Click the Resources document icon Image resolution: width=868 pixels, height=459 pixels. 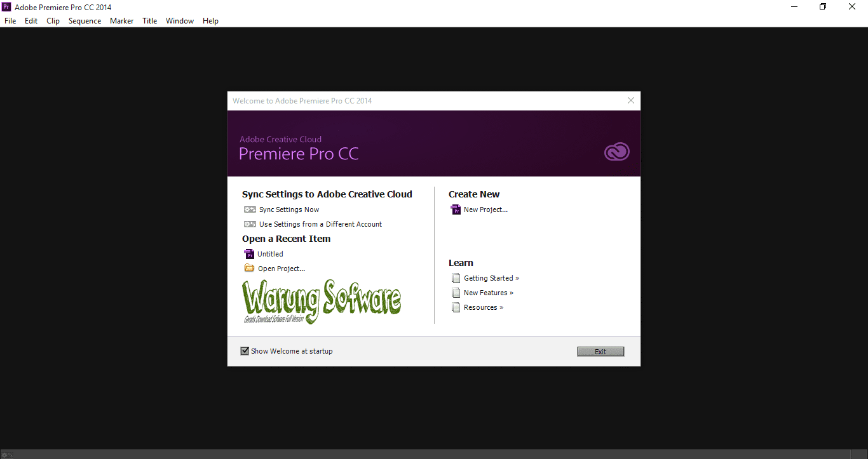[456, 307]
